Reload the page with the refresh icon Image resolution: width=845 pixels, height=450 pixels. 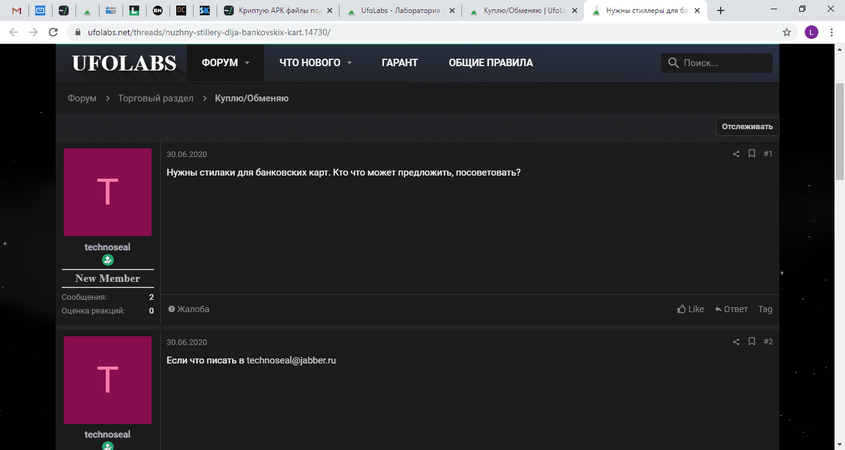coord(56,32)
